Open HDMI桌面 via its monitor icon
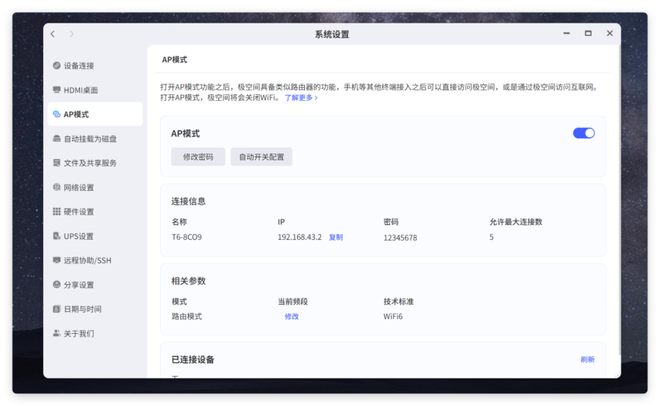660x406 pixels. 57,90
